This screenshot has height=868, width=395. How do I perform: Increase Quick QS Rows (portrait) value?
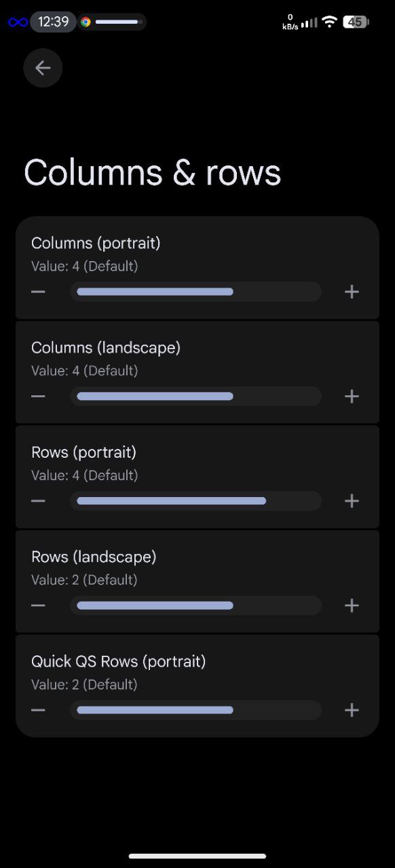[x=352, y=710]
